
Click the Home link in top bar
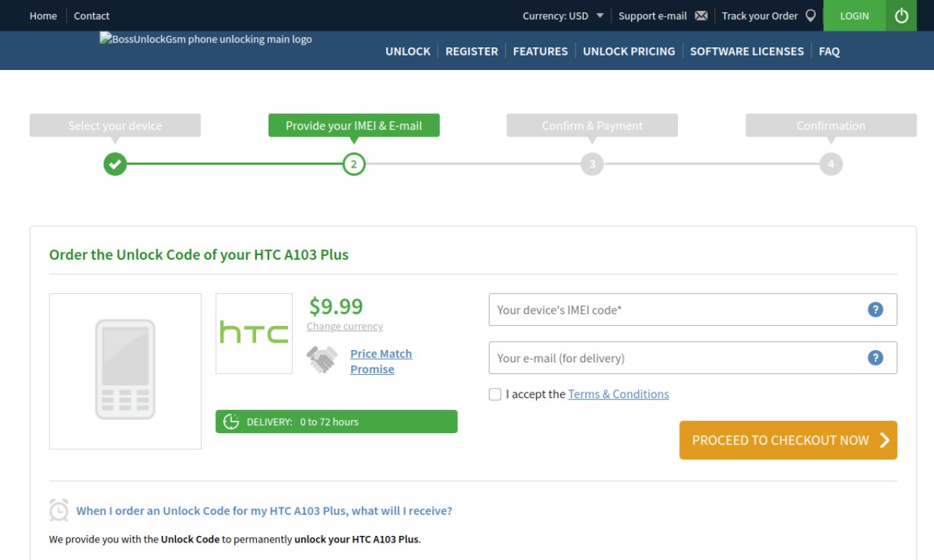43,15
